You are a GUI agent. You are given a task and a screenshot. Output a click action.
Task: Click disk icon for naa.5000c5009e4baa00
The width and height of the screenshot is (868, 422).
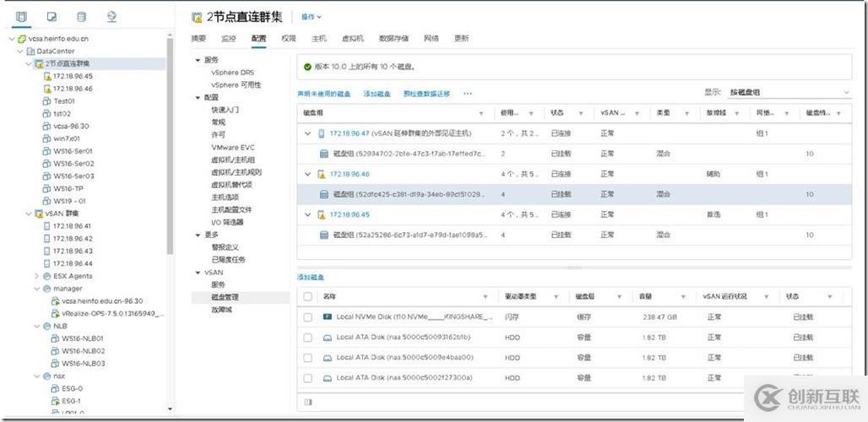327,358
